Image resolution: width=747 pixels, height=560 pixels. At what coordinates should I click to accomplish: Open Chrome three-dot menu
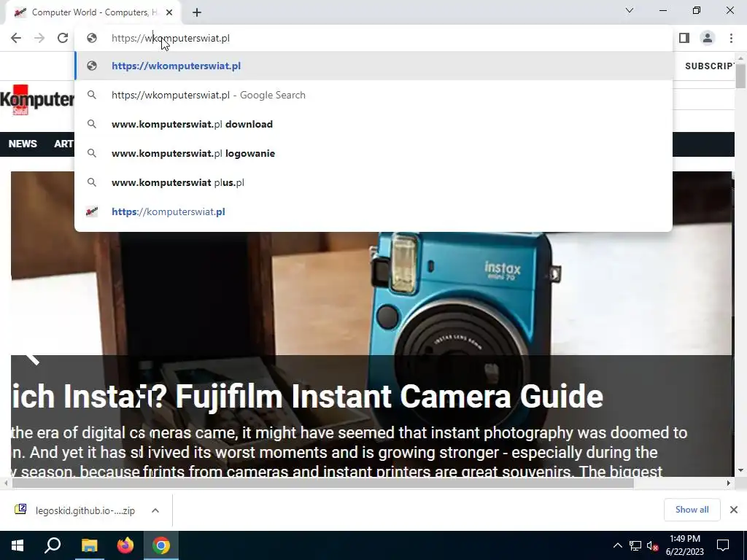tap(731, 38)
